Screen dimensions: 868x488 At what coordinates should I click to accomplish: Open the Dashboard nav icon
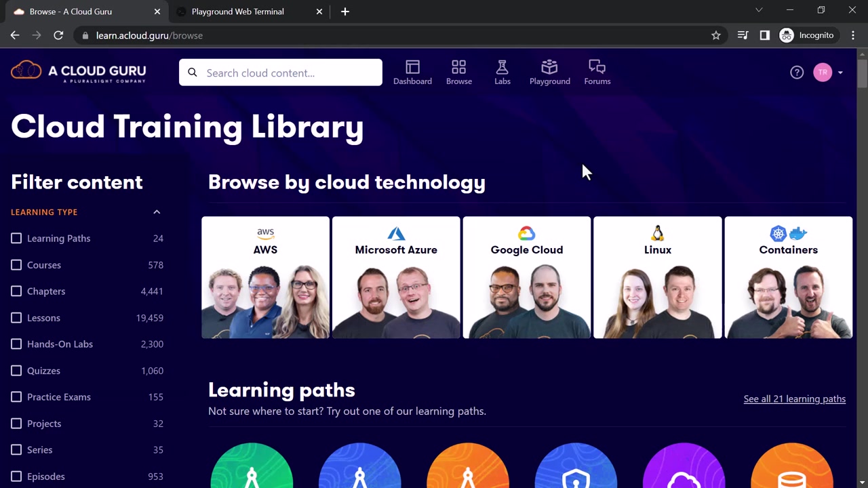pos(412,67)
